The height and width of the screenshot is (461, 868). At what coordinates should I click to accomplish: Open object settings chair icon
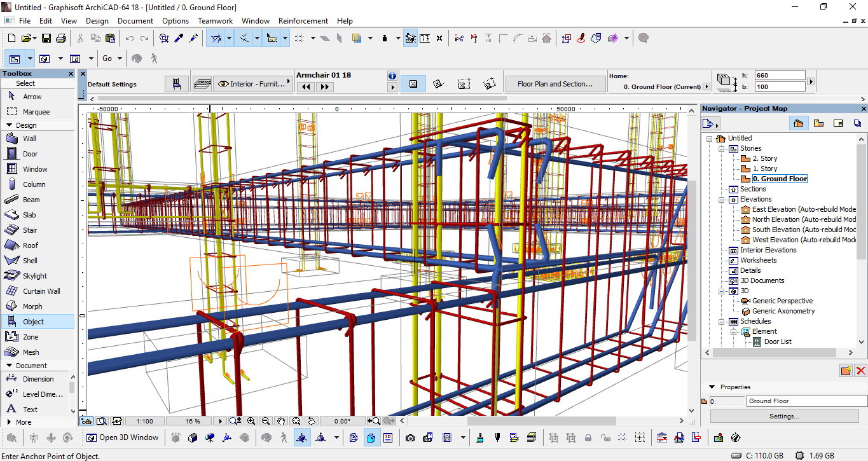177,84
